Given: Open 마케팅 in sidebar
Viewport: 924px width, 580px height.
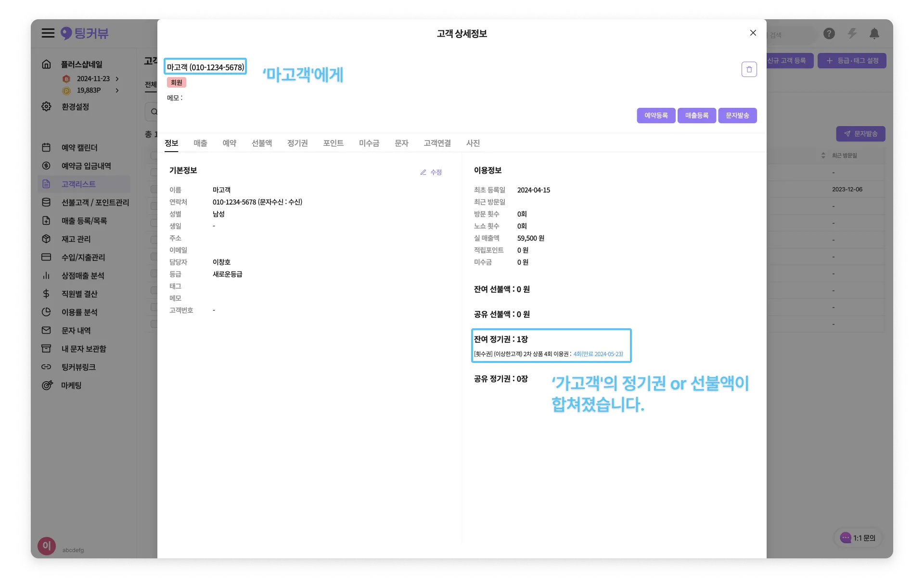Looking at the screenshot, I should pos(71,386).
